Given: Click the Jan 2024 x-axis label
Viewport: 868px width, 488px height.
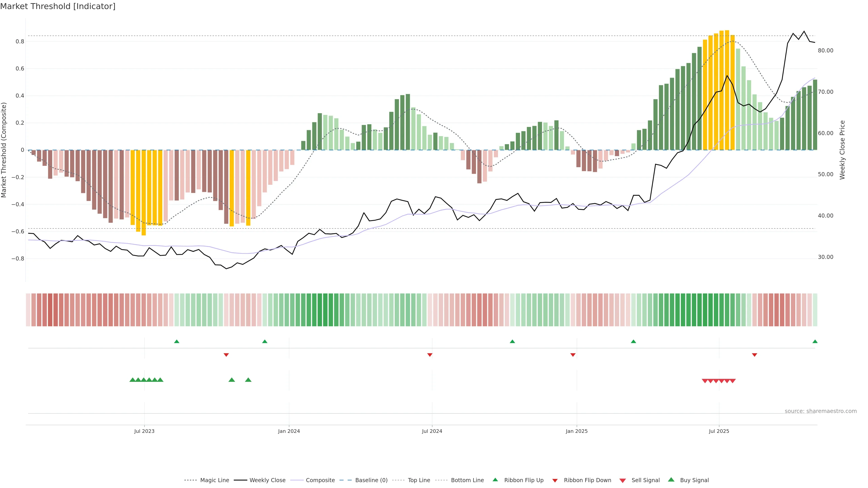Looking at the screenshot, I should (x=289, y=431).
